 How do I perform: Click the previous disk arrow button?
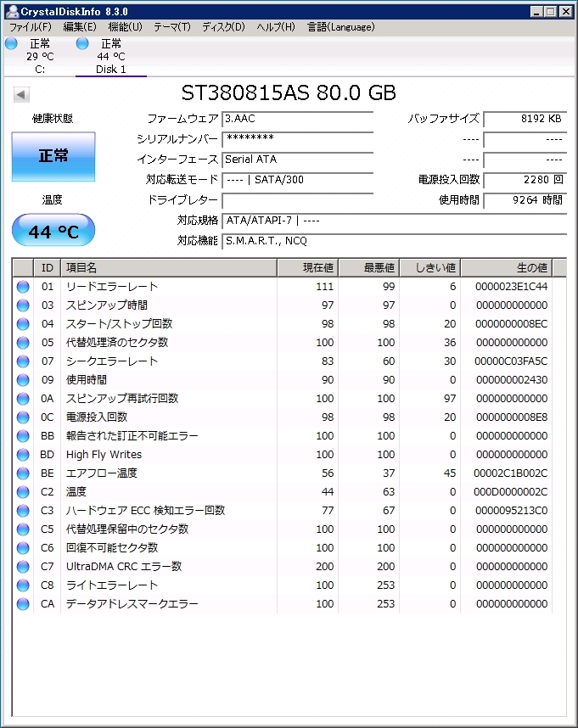(21, 95)
